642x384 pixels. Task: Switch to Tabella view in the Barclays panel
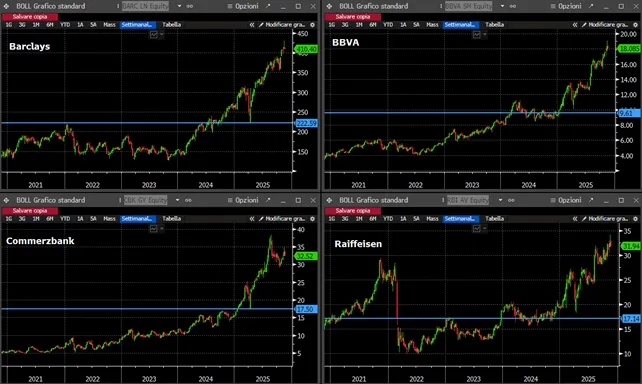click(x=172, y=25)
